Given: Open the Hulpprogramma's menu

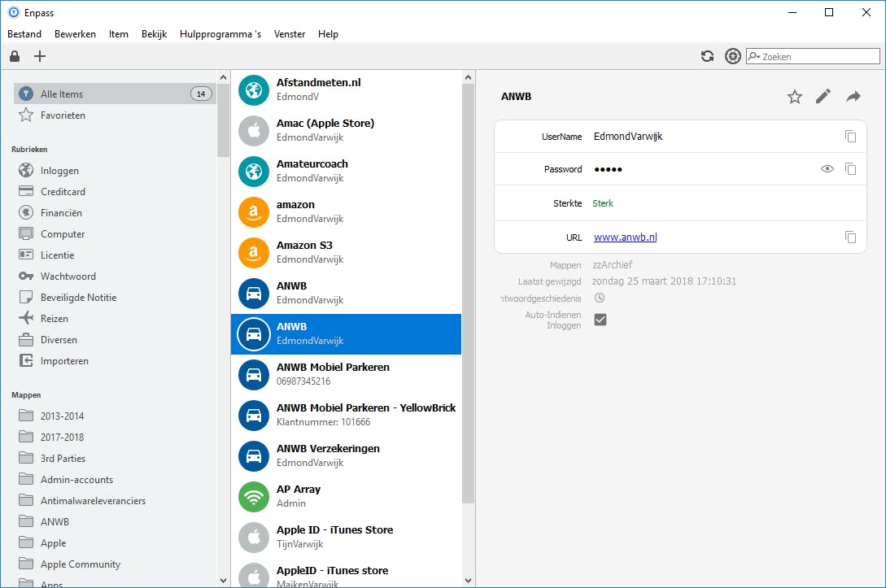Looking at the screenshot, I should tap(220, 34).
